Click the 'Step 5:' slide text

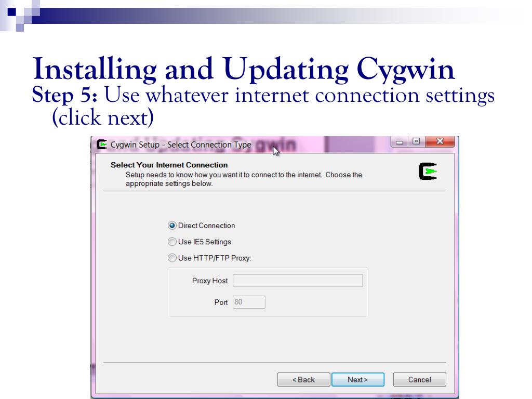[x=65, y=95]
